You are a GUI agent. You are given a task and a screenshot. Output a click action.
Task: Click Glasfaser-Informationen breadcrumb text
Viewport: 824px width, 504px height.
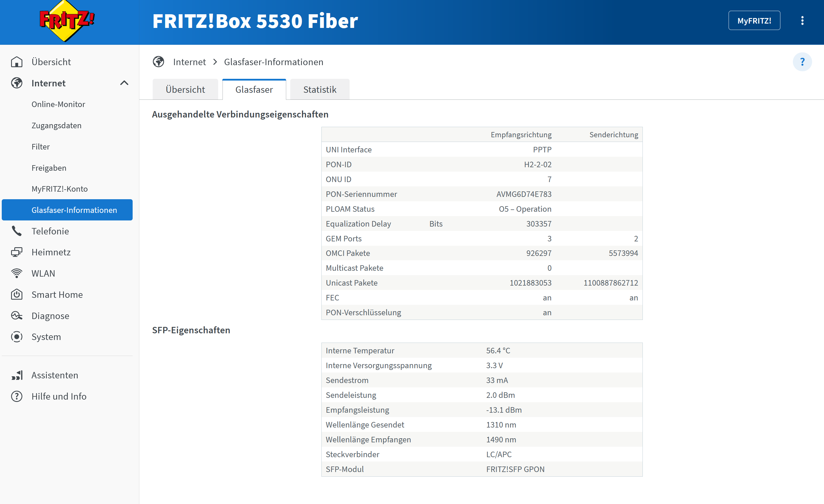[x=274, y=62]
